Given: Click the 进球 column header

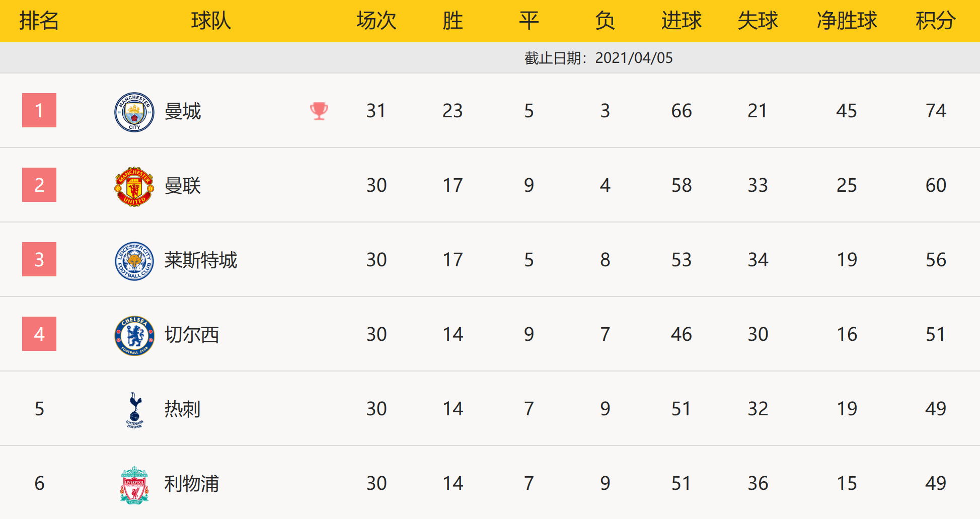Looking at the screenshot, I should pyautogui.click(x=681, y=21).
